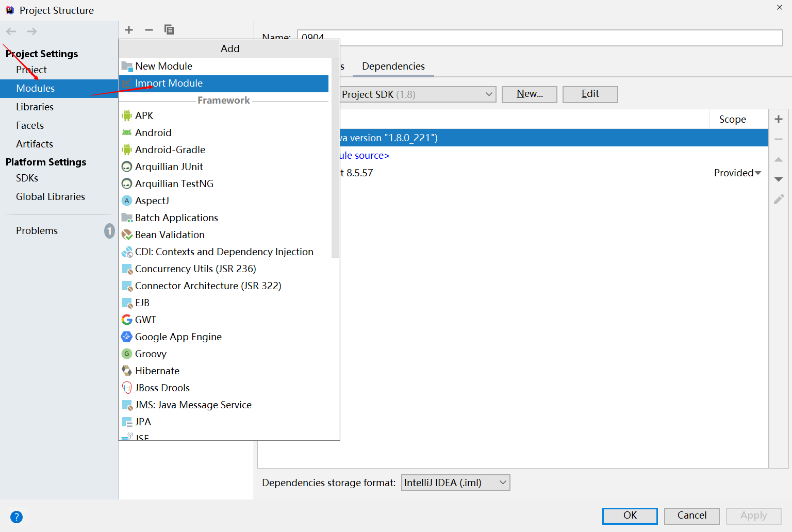Choose Google App Engine framework
This screenshot has height=532, width=792.
point(224,337)
